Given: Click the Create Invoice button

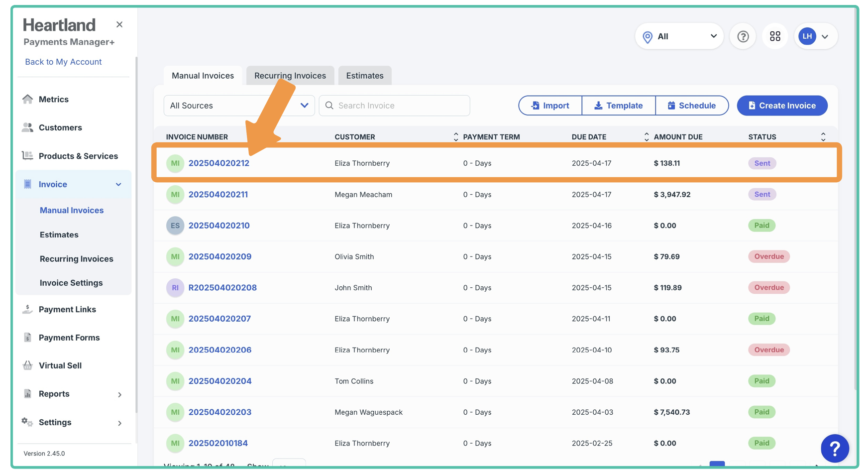Looking at the screenshot, I should [782, 106].
